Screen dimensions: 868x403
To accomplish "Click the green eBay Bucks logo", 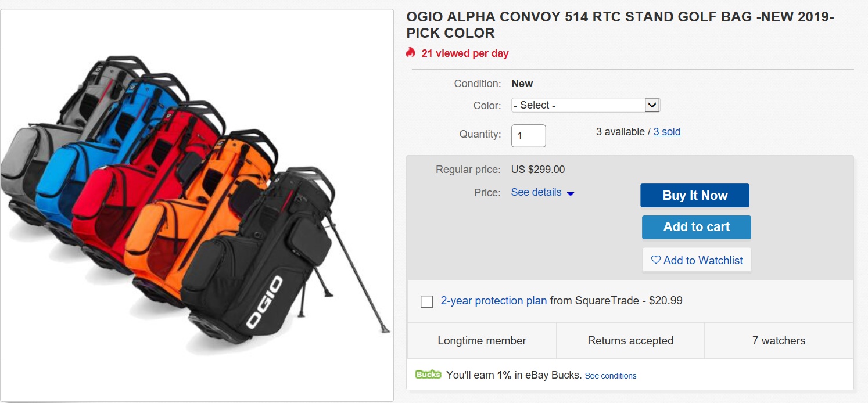I will [x=428, y=375].
